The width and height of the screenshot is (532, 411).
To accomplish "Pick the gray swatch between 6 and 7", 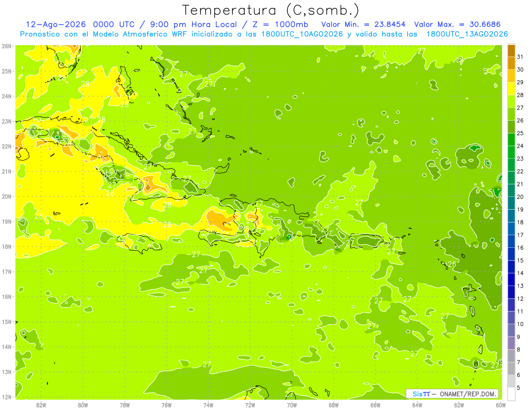I will pos(511,368).
